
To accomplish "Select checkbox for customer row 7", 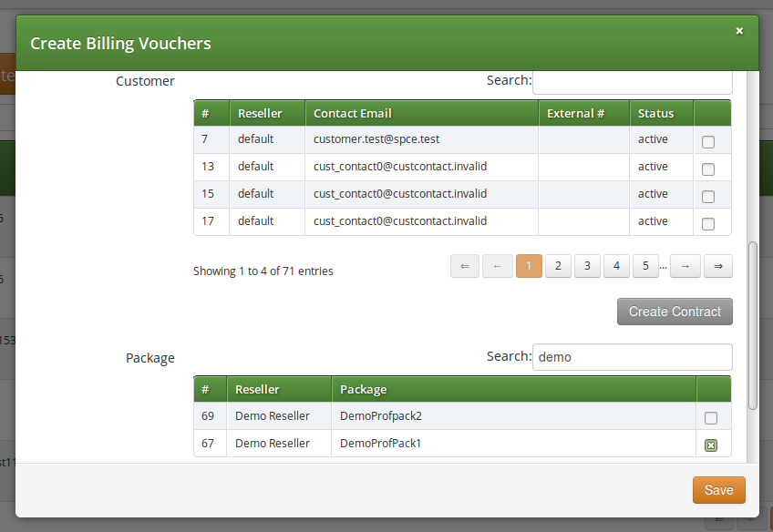I will pyautogui.click(x=708, y=140).
